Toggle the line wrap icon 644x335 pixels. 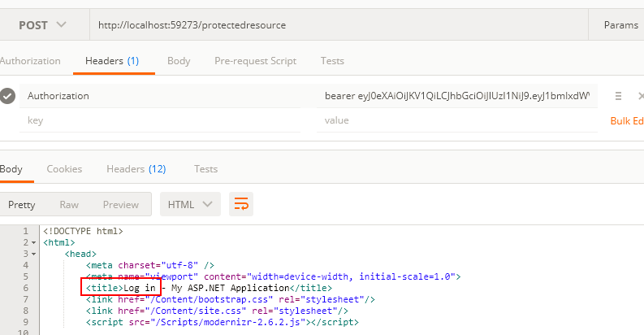coord(241,204)
